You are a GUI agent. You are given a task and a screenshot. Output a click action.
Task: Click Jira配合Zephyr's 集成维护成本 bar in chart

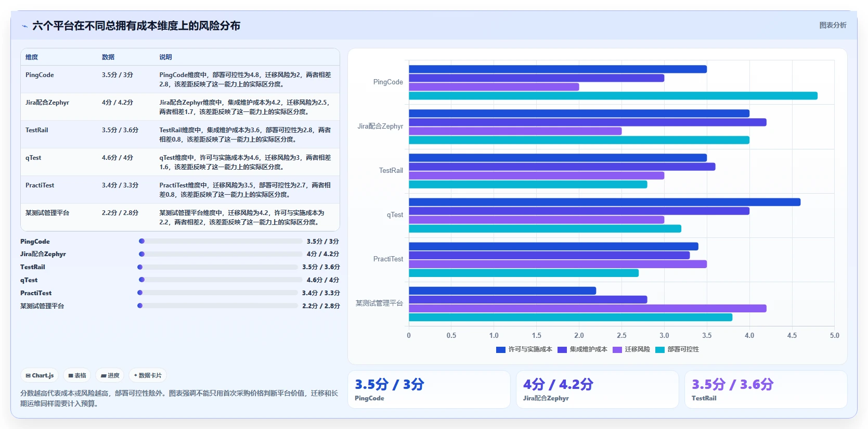coord(588,122)
